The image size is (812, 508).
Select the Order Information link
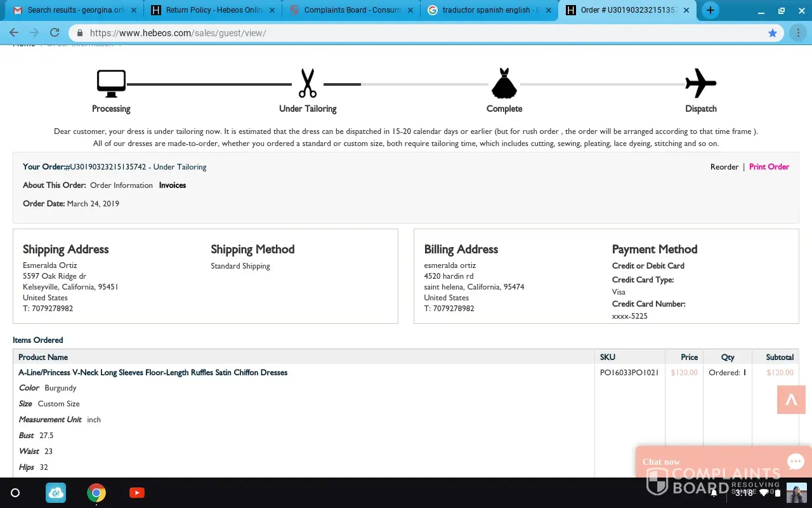point(121,185)
